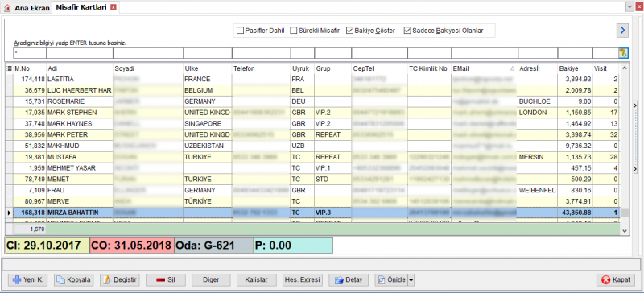Uncheck the Bakiye Göster checkbox
This screenshot has width=644, height=293.
click(x=349, y=31)
